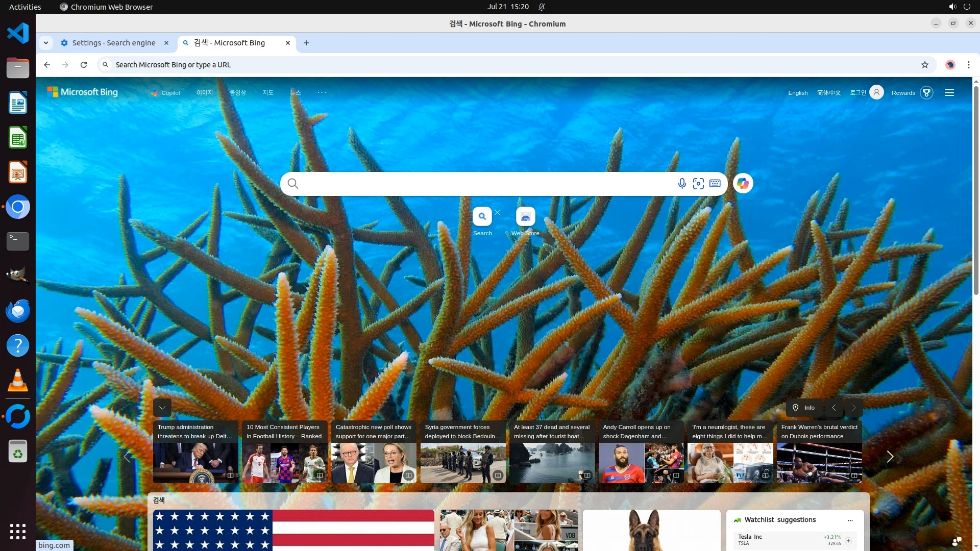Open visual search camera icon
The height and width of the screenshot is (551, 980).
(698, 184)
